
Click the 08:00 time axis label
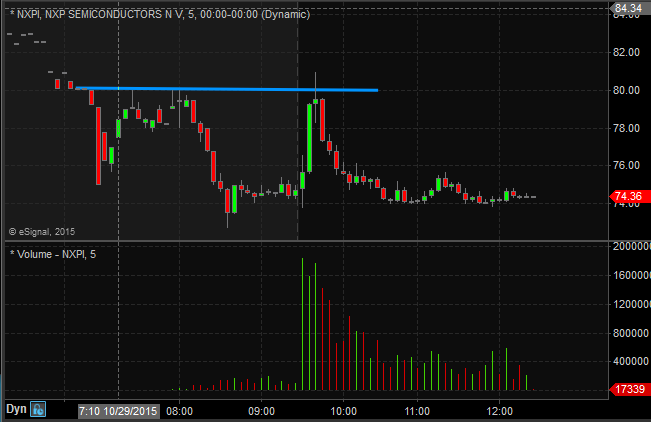coord(179,412)
